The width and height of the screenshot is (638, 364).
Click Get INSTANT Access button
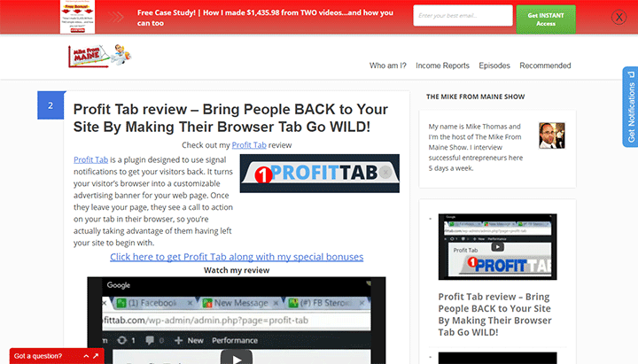tap(546, 19)
